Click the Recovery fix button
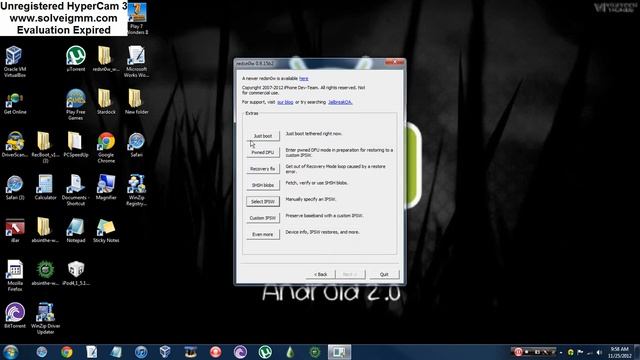 [x=263, y=169]
